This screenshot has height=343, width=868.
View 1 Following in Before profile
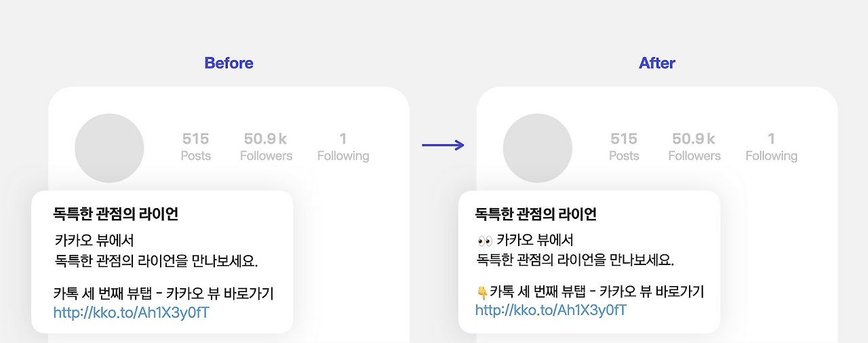(343, 146)
